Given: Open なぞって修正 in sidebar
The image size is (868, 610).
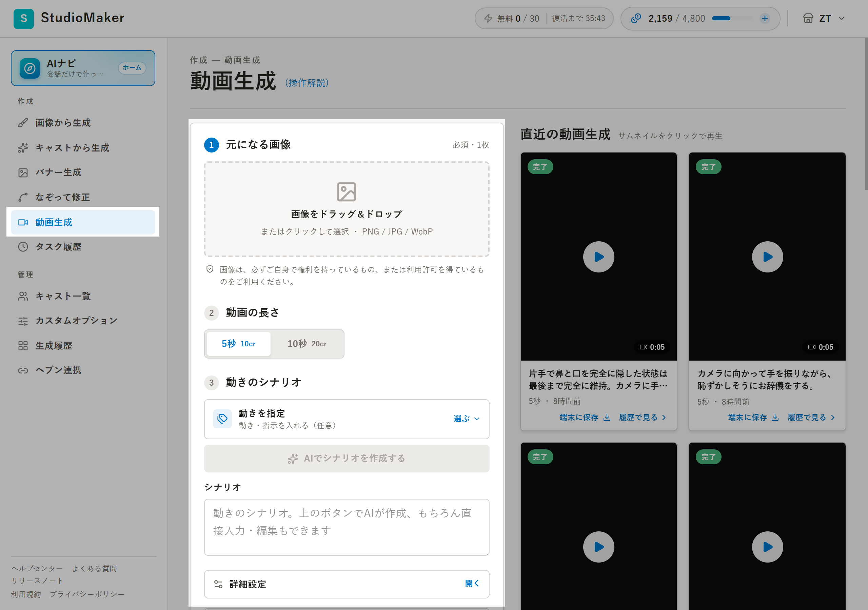Looking at the screenshot, I should pos(83,197).
